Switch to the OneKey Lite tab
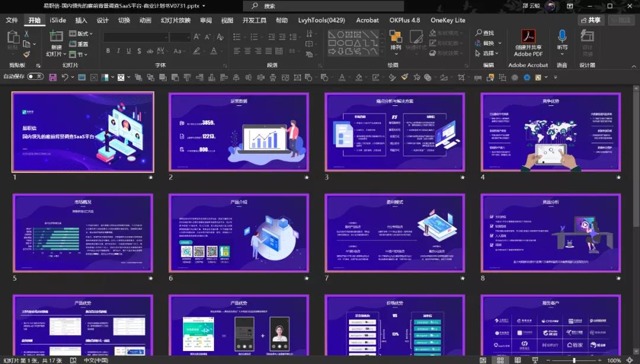Screen dimensions: 640x364 448,20
